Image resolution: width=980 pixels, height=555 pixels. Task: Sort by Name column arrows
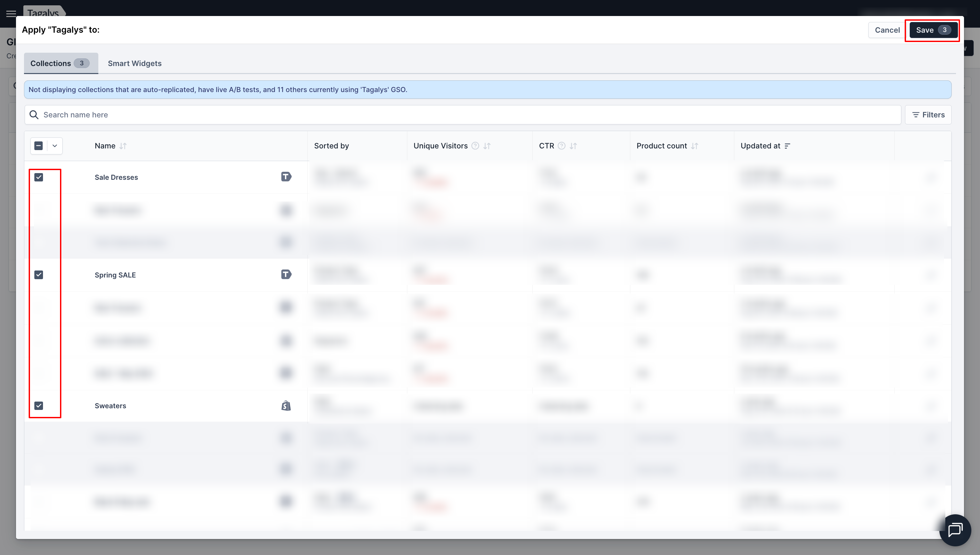click(123, 146)
